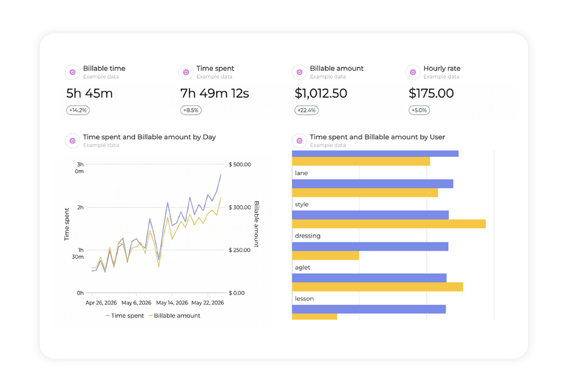Image resolution: width=568 pixels, height=392 pixels.
Task: Select the +5.0% change badge
Action: [419, 110]
